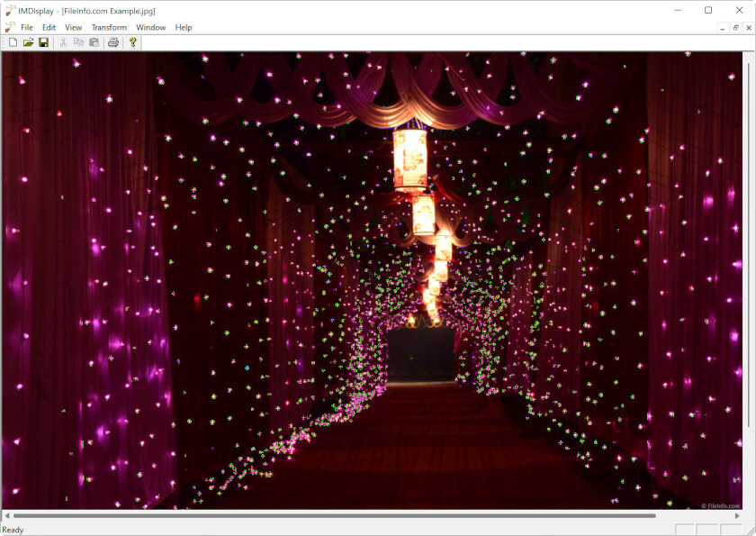756x536 pixels.
Task: Open the View menu
Action: tap(73, 27)
